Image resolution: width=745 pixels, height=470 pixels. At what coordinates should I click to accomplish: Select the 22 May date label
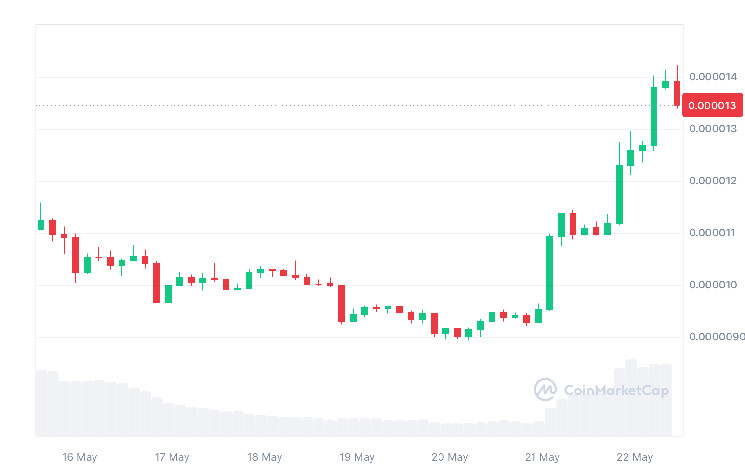(x=635, y=457)
